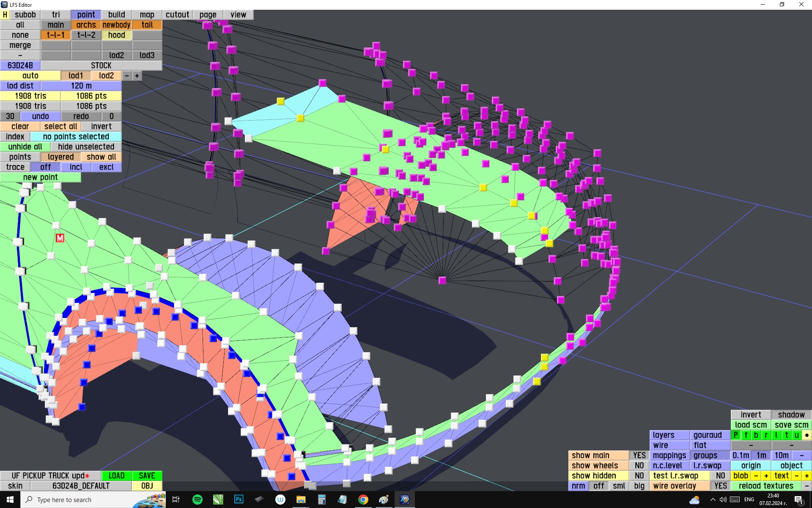Switch to the build tab

pos(116,14)
